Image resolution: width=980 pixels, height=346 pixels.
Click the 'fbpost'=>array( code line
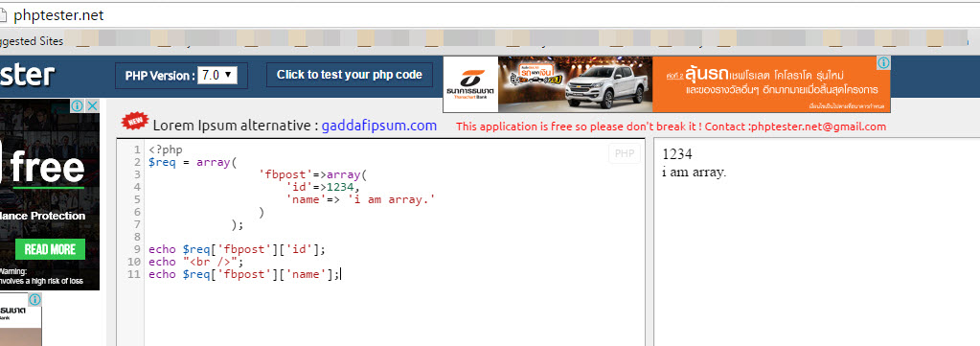314,175
